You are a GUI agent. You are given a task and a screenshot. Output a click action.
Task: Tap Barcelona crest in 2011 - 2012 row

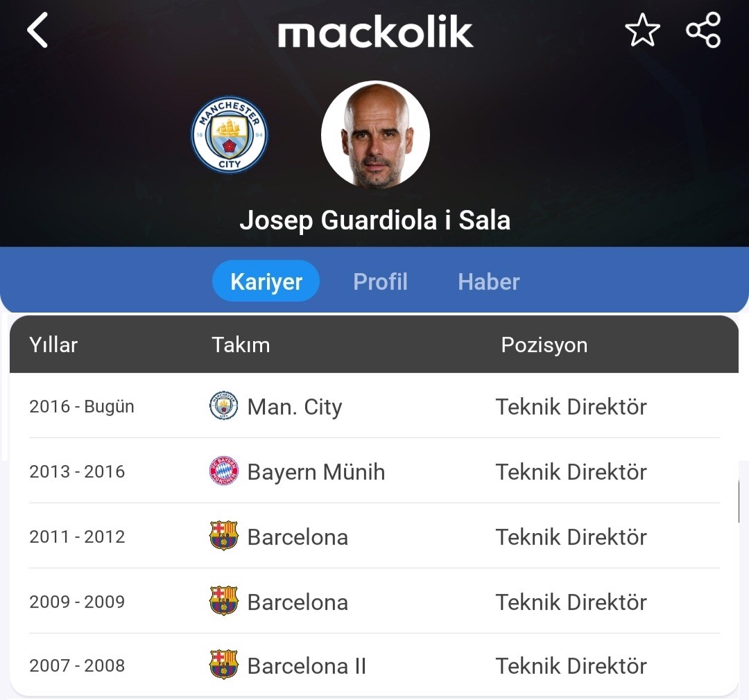point(223,536)
